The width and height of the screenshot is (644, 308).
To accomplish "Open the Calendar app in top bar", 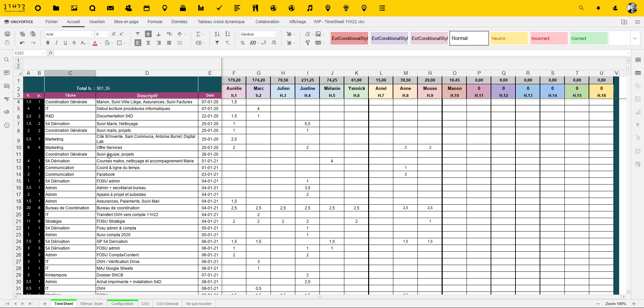I will (x=147, y=8).
